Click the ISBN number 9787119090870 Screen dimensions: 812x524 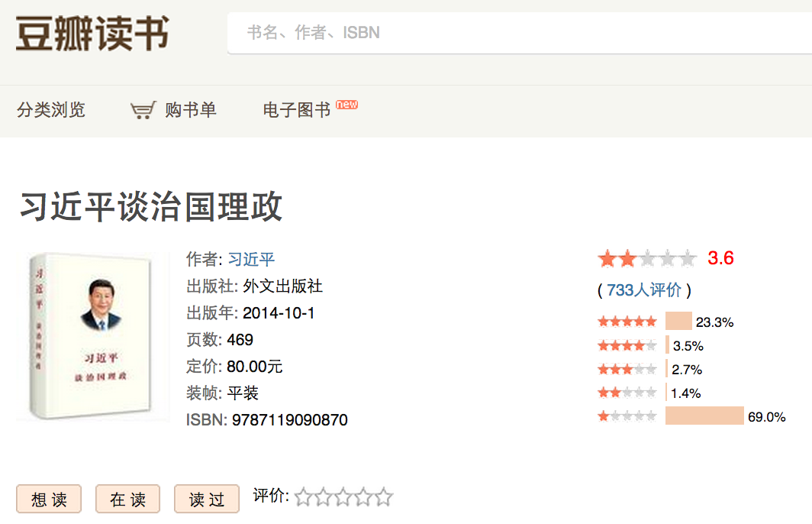click(x=290, y=420)
